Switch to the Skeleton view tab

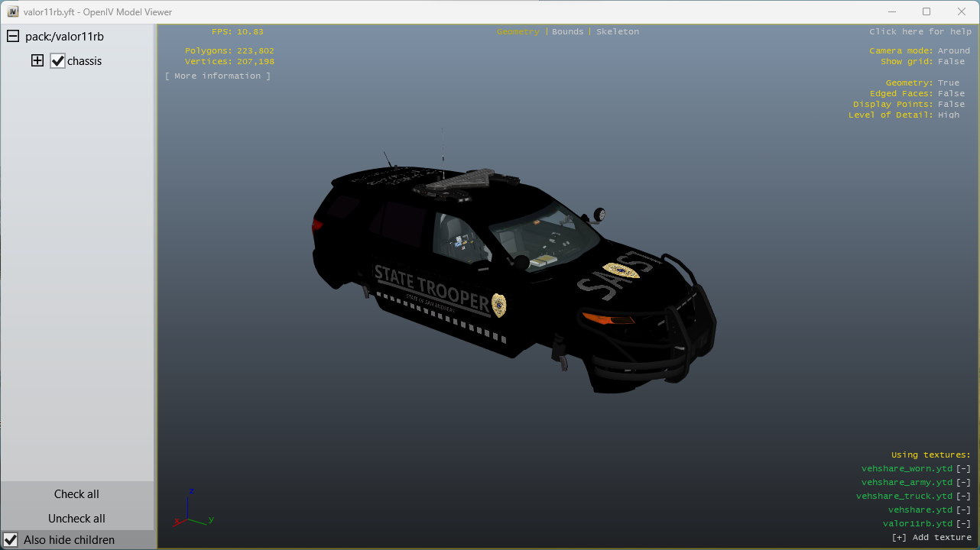tap(618, 32)
